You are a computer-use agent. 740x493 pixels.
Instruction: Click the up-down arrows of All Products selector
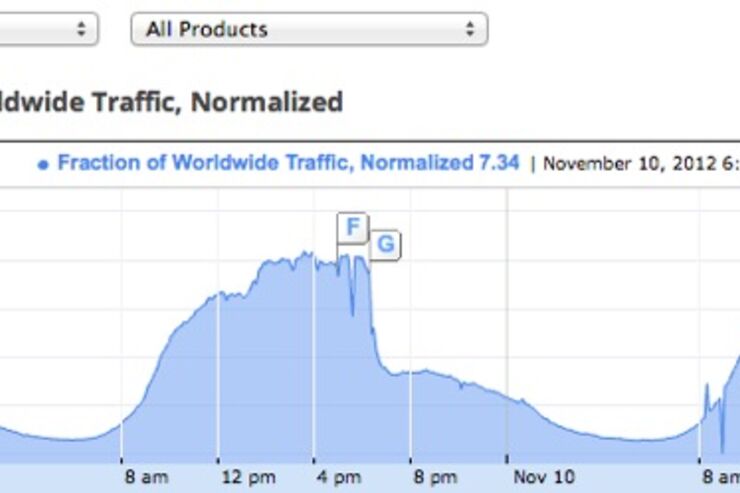[x=470, y=29]
